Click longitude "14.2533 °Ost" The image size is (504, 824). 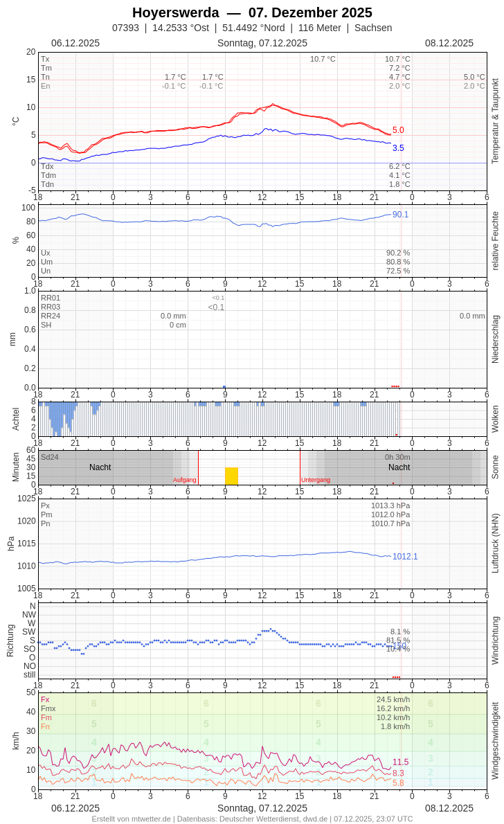click(x=181, y=28)
